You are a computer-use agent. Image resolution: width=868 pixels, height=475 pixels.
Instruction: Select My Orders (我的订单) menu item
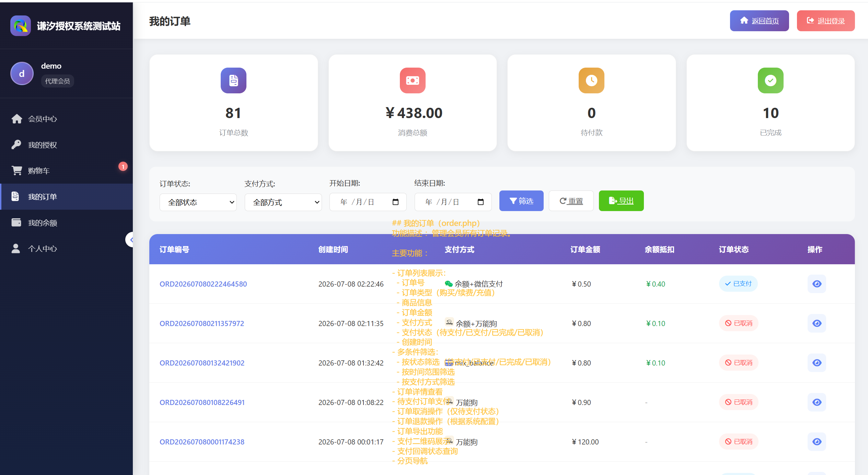tap(66, 197)
